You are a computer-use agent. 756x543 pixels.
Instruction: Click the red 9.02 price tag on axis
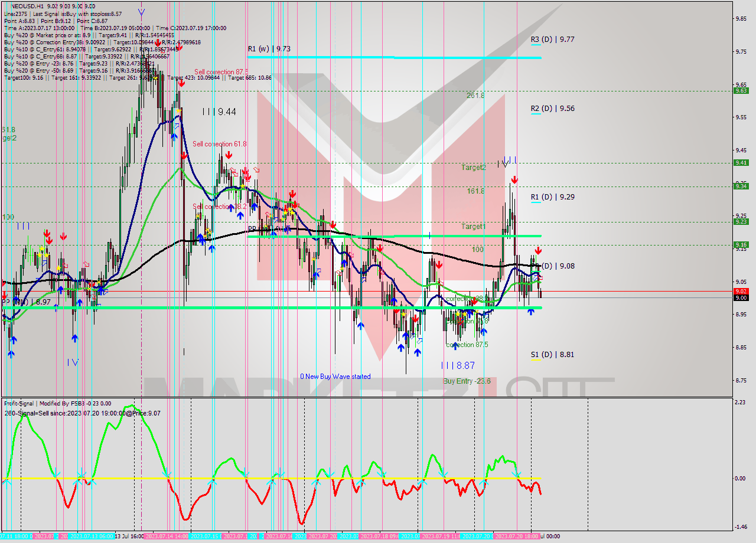pos(741,291)
